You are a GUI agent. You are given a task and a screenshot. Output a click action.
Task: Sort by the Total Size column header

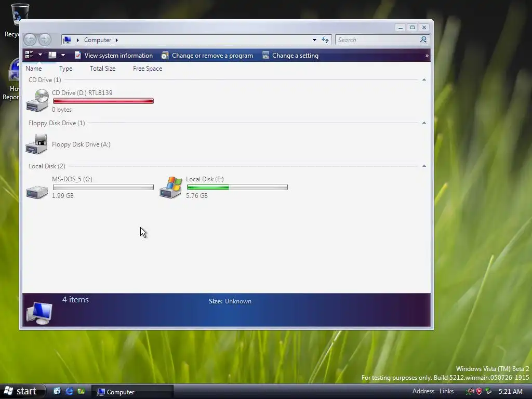pos(102,69)
